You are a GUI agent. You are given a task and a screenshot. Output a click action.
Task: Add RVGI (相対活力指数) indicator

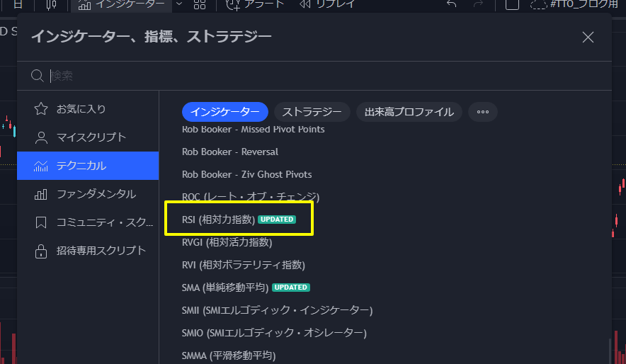click(x=227, y=242)
